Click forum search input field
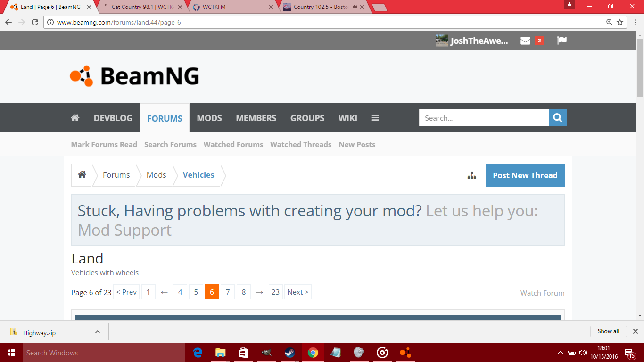Screen dimensions: 644x362 484,118
